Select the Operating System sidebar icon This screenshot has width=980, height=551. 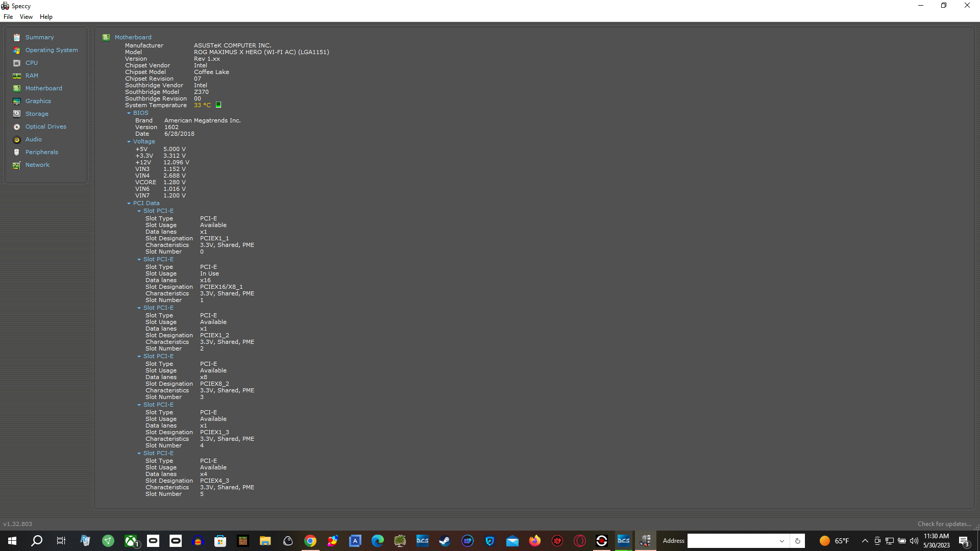point(17,51)
